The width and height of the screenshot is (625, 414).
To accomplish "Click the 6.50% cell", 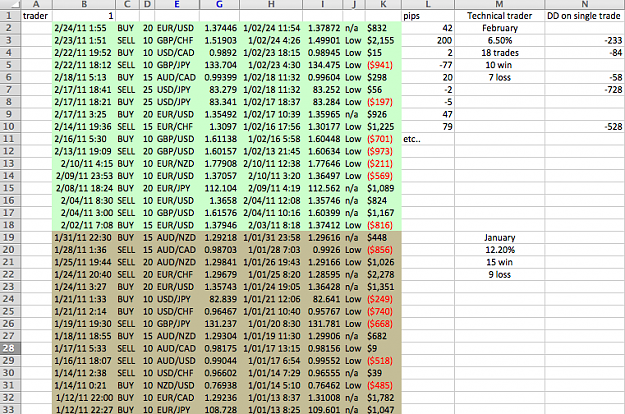I will point(499,41).
